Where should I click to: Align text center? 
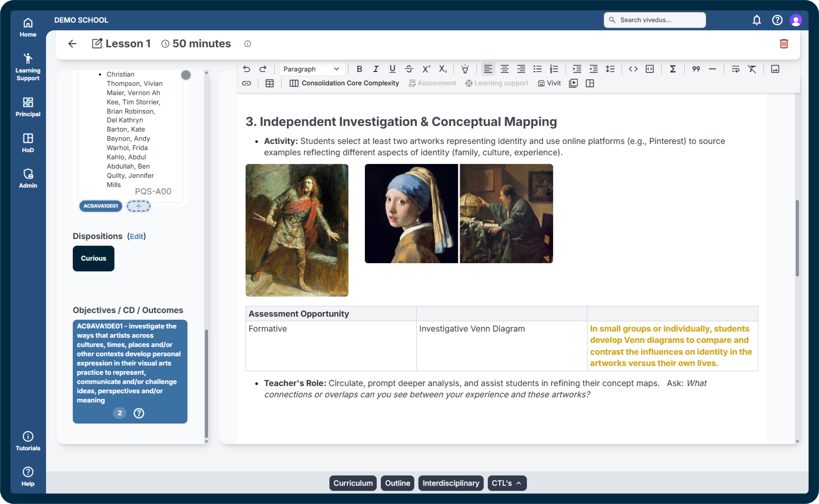point(505,69)
